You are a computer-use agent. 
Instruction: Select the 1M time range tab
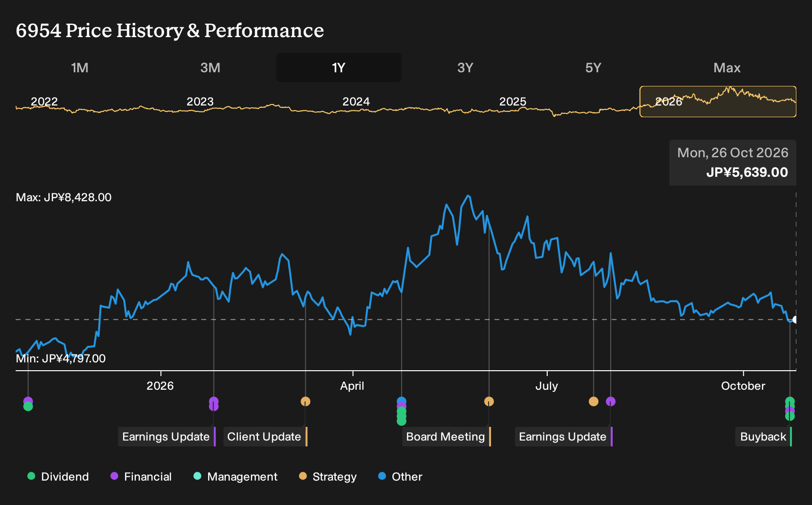pos(80,68)
